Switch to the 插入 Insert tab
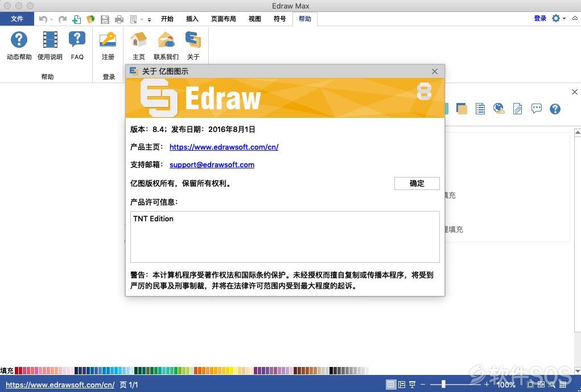 coord(192,19)
